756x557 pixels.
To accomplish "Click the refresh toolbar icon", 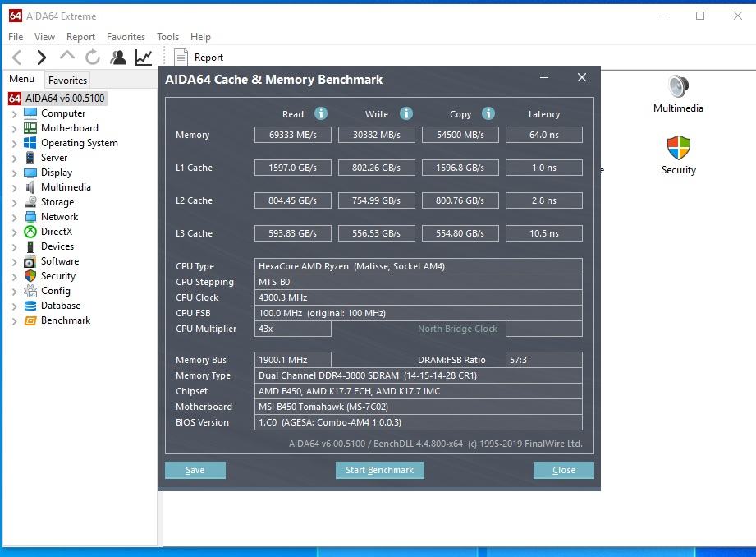I will coord(93,58).
